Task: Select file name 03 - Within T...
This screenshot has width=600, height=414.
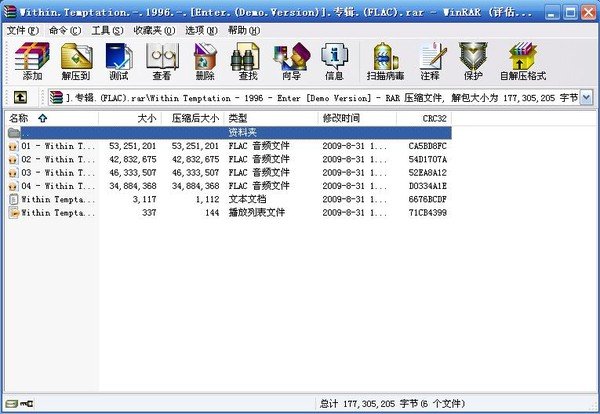Action: [58, 173]
